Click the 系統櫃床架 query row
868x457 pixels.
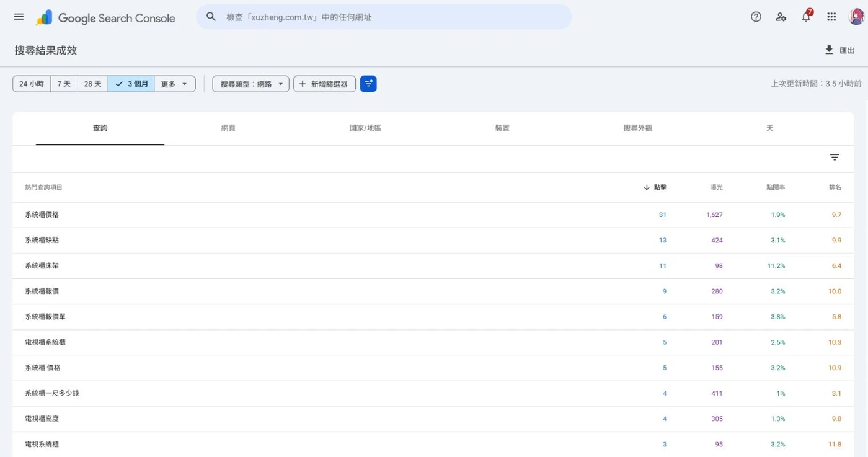point(433,266)
